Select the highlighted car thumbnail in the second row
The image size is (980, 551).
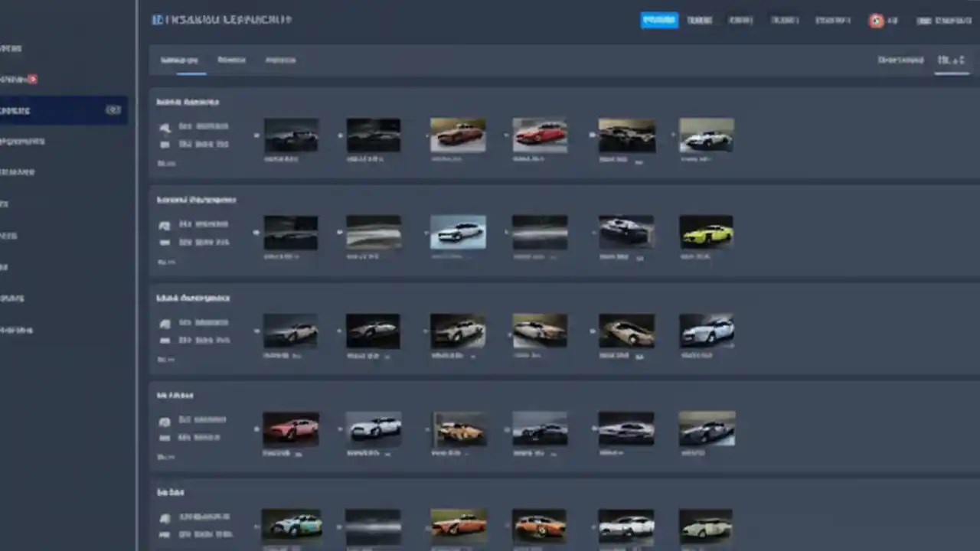(x=457, y=232)
